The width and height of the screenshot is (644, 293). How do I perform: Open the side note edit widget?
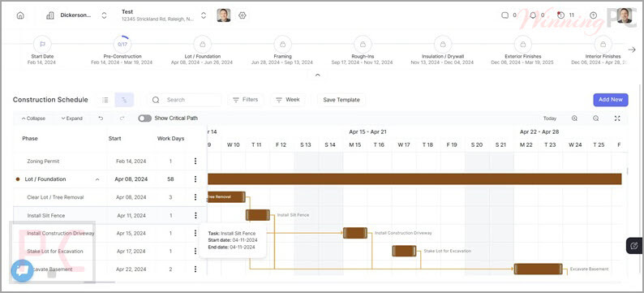pyautogui.click(x=634, y=246)
